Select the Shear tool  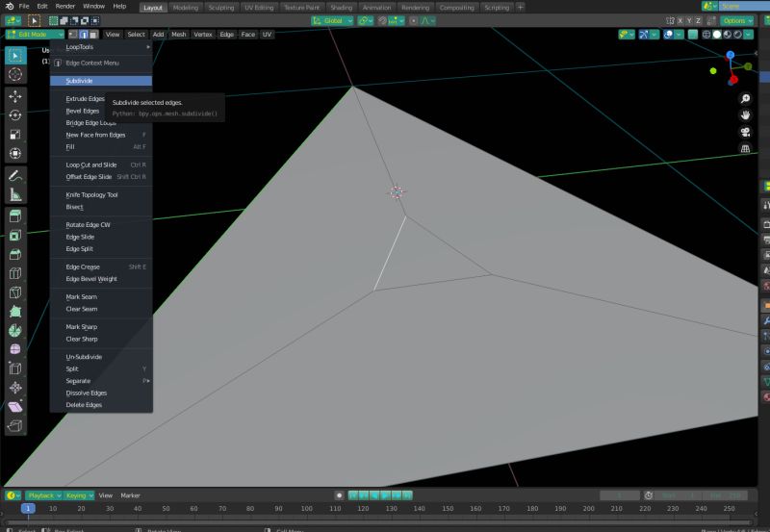coord(15,407)
